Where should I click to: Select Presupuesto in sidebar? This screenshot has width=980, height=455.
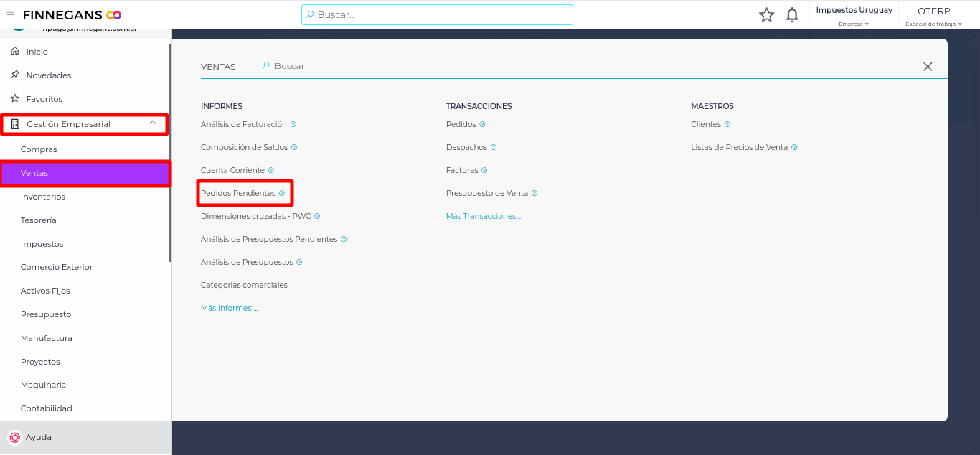(46, 314)
